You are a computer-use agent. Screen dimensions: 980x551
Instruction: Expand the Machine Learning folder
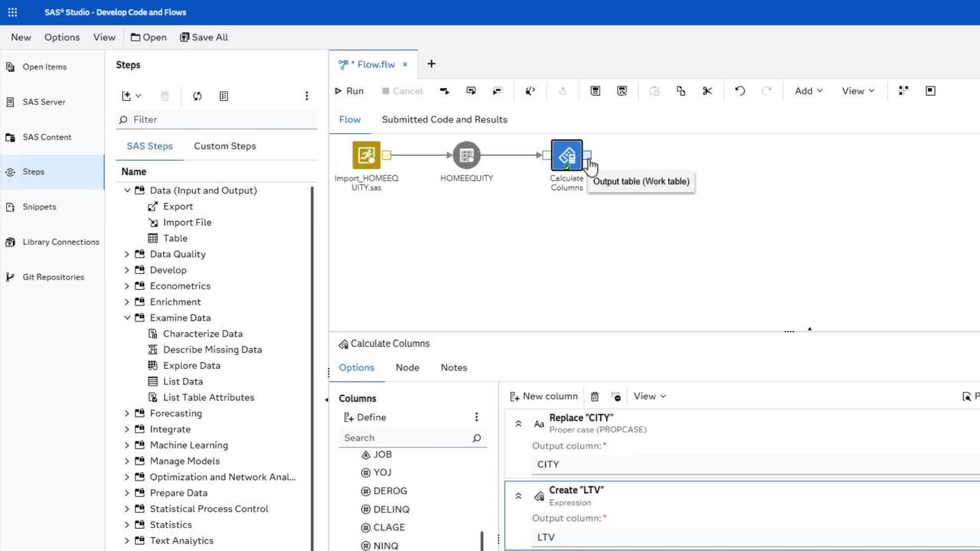coord(127,445)
